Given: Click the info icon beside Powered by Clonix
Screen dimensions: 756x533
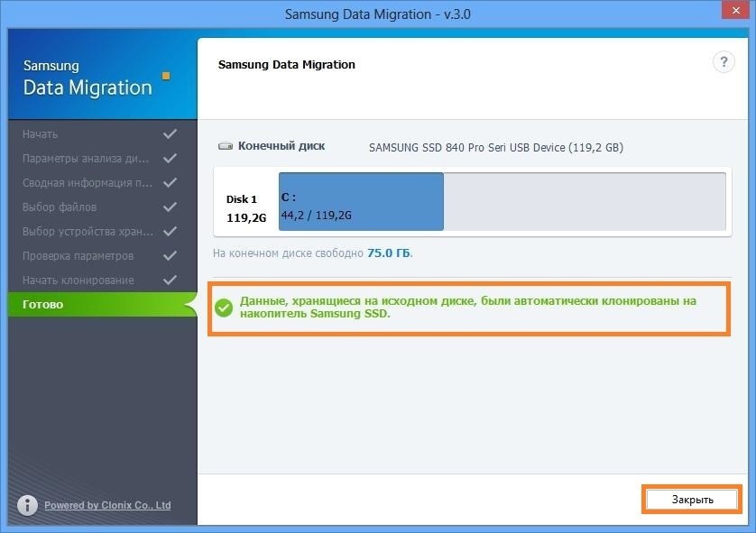Looking at the screenshot, I should point(28,505).
